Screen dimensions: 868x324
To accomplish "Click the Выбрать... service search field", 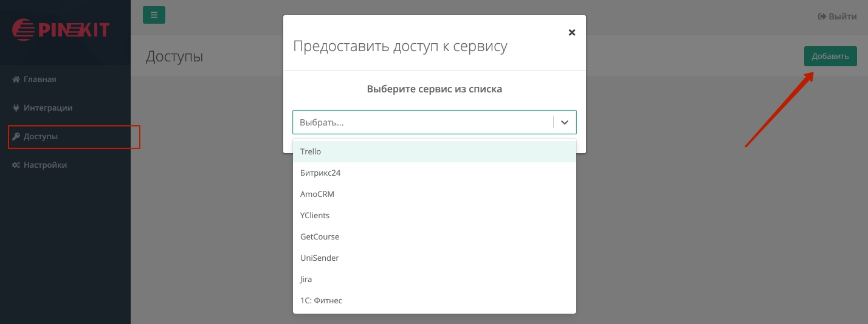I will click(x=422, y=122).
